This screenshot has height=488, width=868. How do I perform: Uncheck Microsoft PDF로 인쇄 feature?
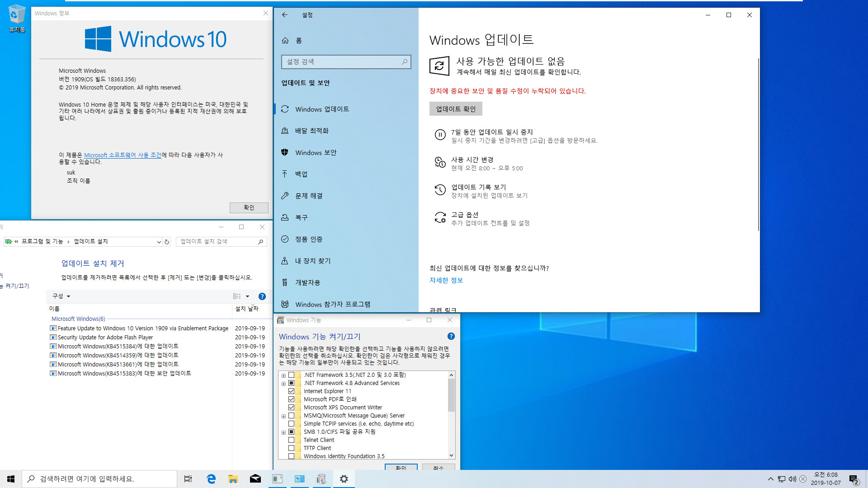292,399
